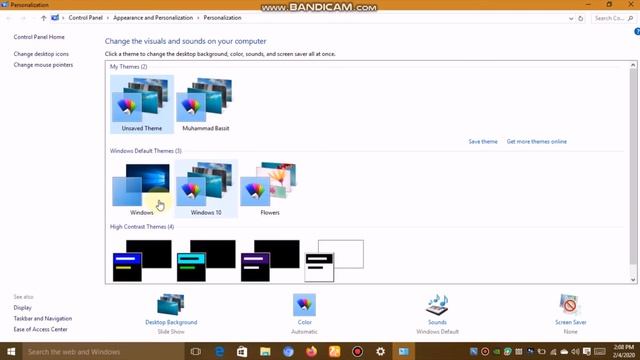The height and width of the screenshot is (360, 640).
Task: Open the Windows Start menu
Action: (x=11, y=351)
